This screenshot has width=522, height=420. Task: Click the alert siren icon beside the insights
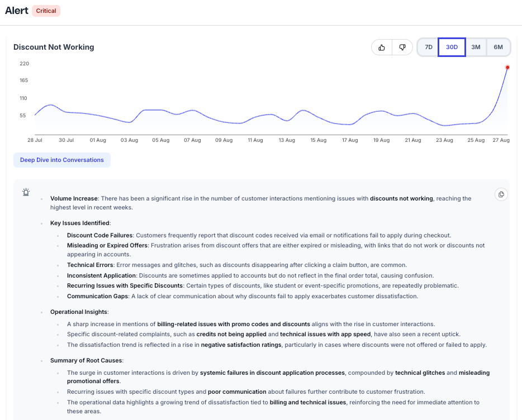pos(26,192)
